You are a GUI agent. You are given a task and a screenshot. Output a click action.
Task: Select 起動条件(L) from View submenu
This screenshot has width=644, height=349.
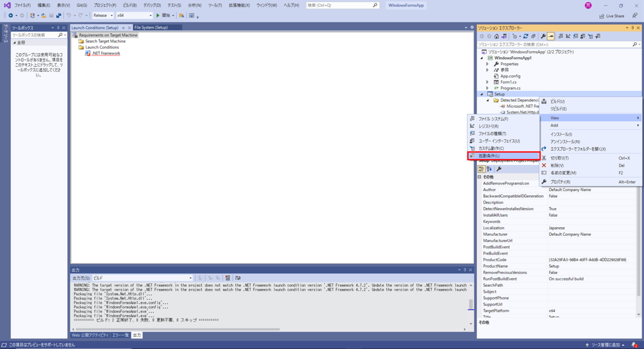point(503,156)
